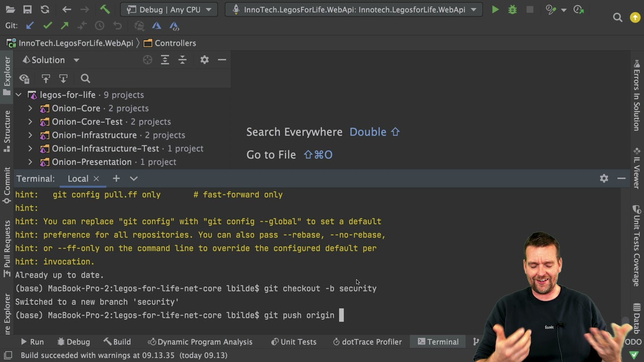The image size is (644, 362).
Task: Show Git history clock icon
Action: click(100, 26)
